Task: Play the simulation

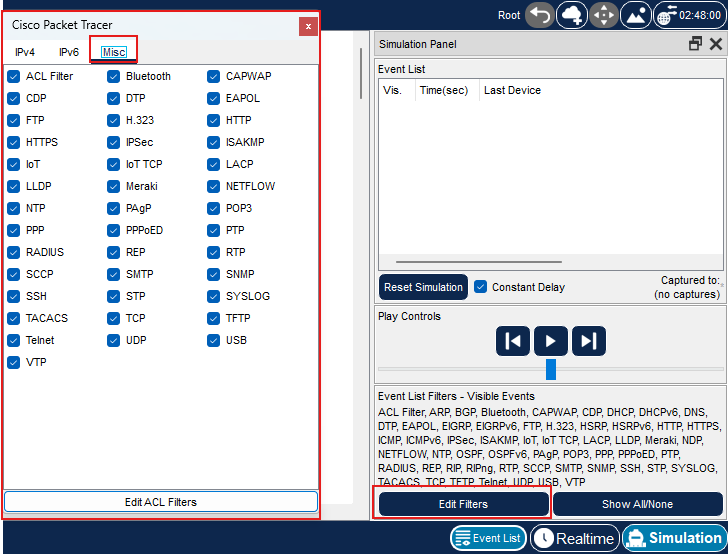Action: (551, 341)
